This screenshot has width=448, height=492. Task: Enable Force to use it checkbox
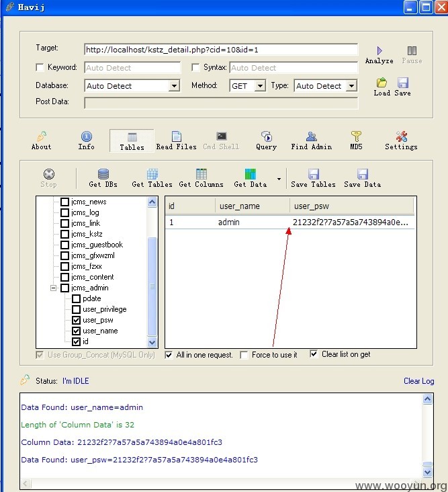244,355
